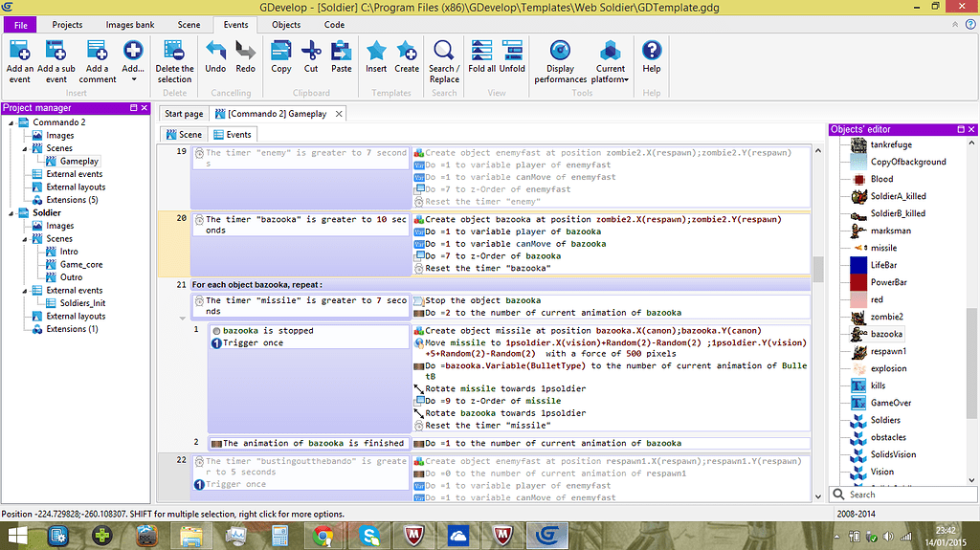
Task: Click the Copy icon in Clipboard
Action: point(281,51)
